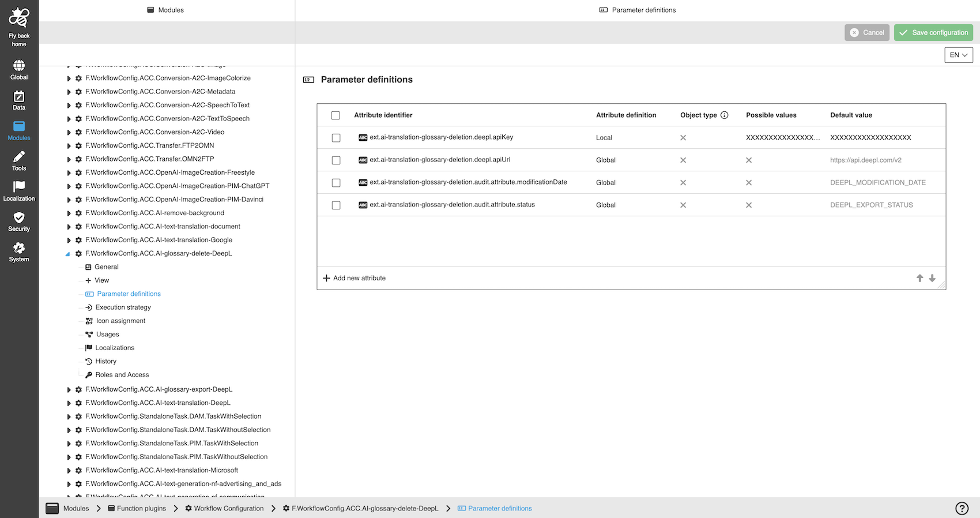Screen dimensions: 980x518
Task: Open the Global globe icon in sidebar
Action: [x=19, y=66]
